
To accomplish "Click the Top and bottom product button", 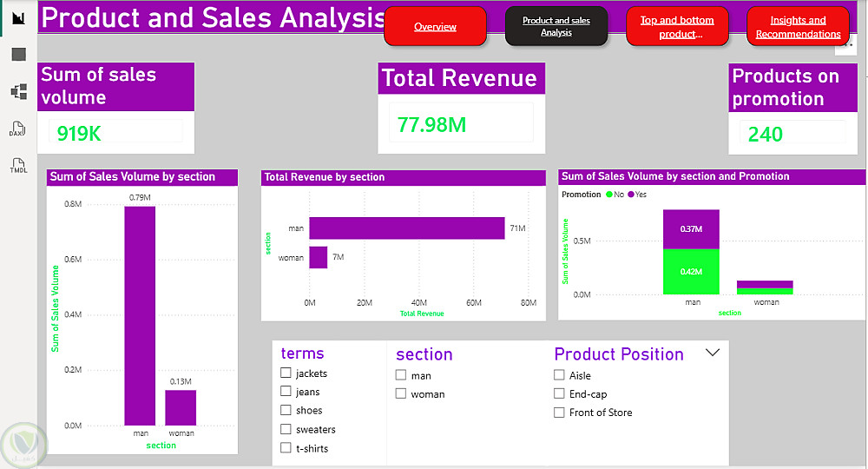I will pos(677,27).
